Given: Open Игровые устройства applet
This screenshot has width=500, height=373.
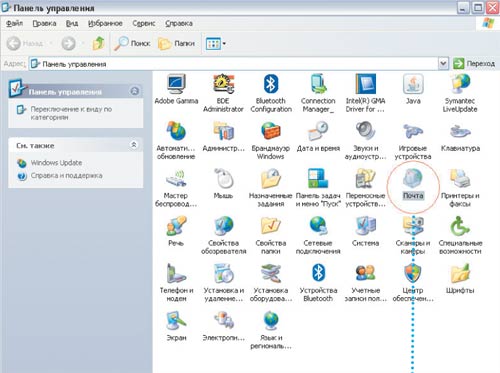Looking at the screenshot, I should 413,140.
